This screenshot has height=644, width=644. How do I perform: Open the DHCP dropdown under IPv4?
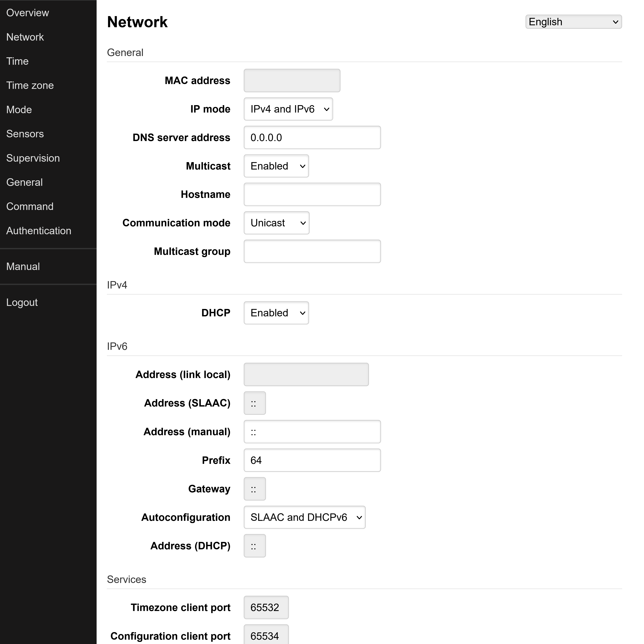click(x=276, y=313)
